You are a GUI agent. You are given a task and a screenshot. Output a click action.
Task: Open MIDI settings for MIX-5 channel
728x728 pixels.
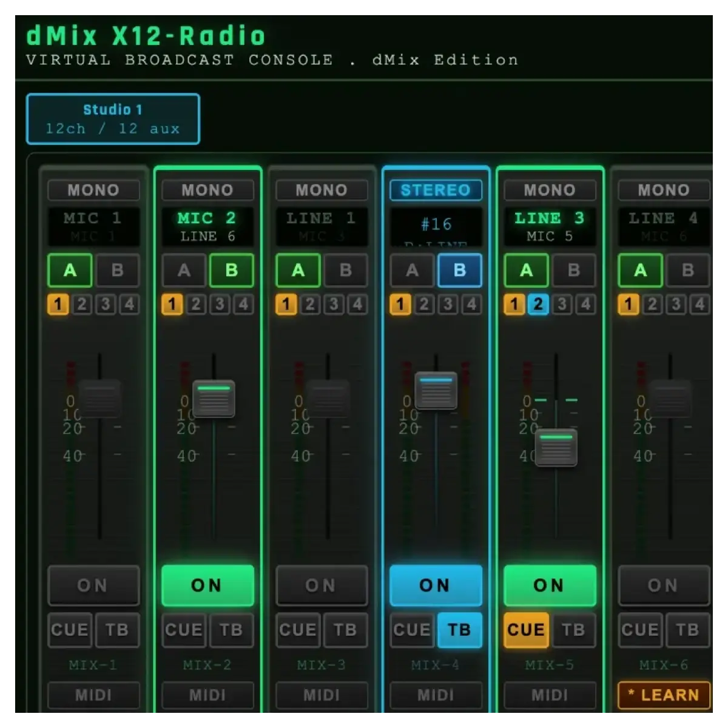coord(550,695)
